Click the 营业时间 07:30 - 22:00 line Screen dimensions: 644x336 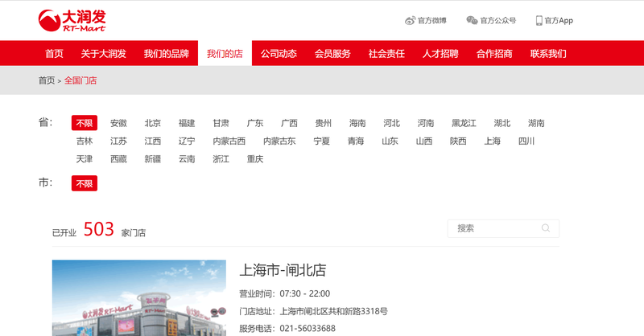(x=285, y=293)
